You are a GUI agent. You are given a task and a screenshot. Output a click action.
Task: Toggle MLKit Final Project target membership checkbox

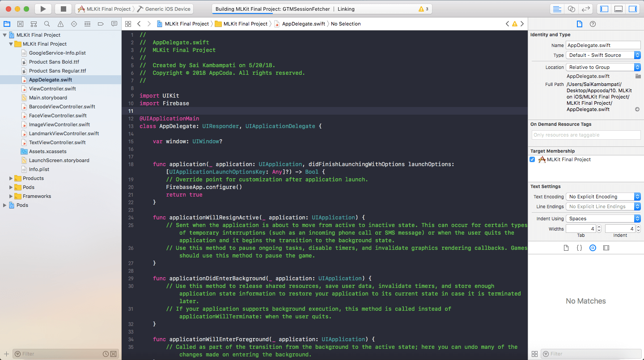532,159
